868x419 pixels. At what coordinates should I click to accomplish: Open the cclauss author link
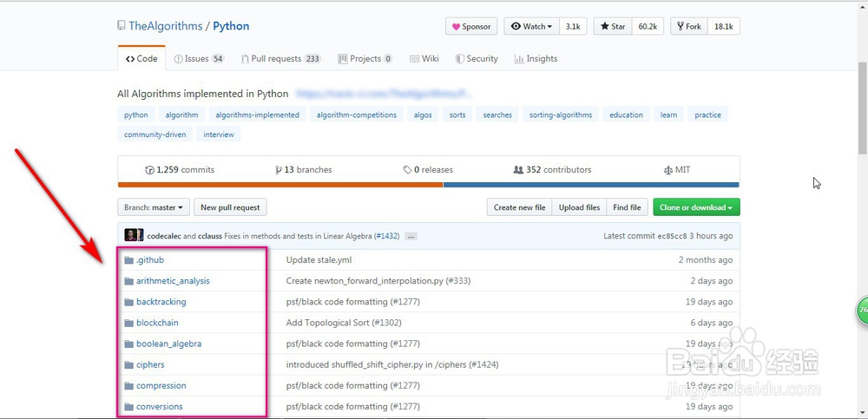pyautogui.click(x=209, y=236)
